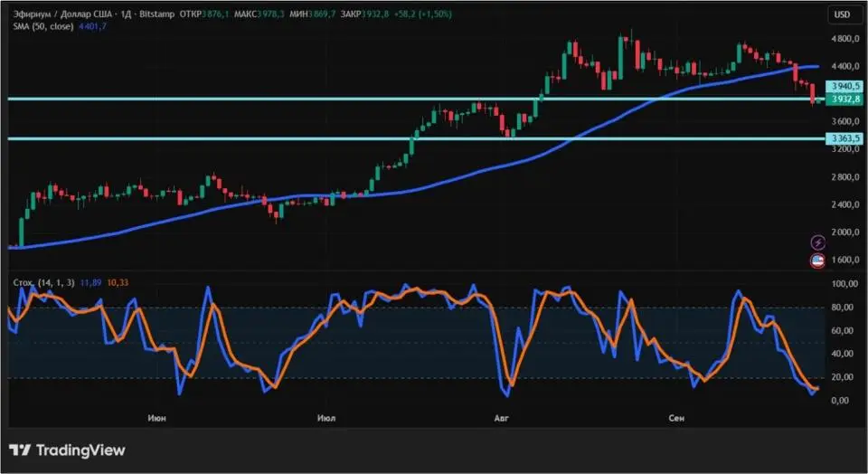Click the TradingView logo icon
868x474 pixels.
click(x=21, y=450)
